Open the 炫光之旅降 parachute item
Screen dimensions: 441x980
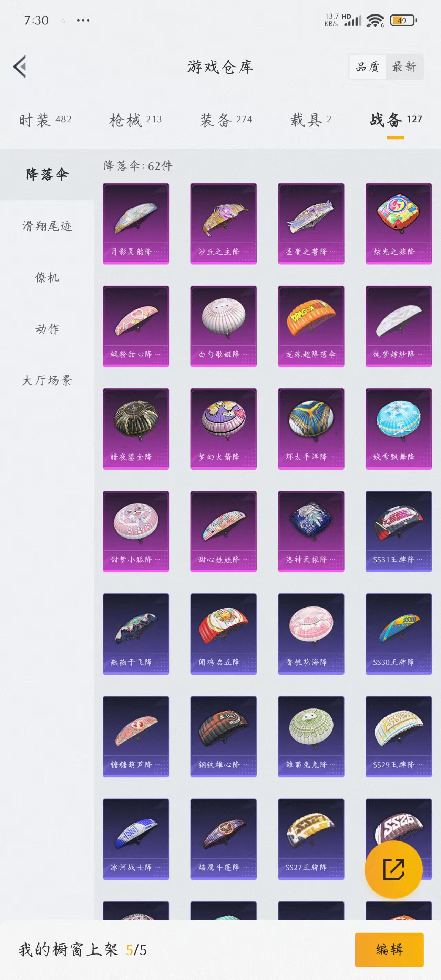[x=398, y=224]
